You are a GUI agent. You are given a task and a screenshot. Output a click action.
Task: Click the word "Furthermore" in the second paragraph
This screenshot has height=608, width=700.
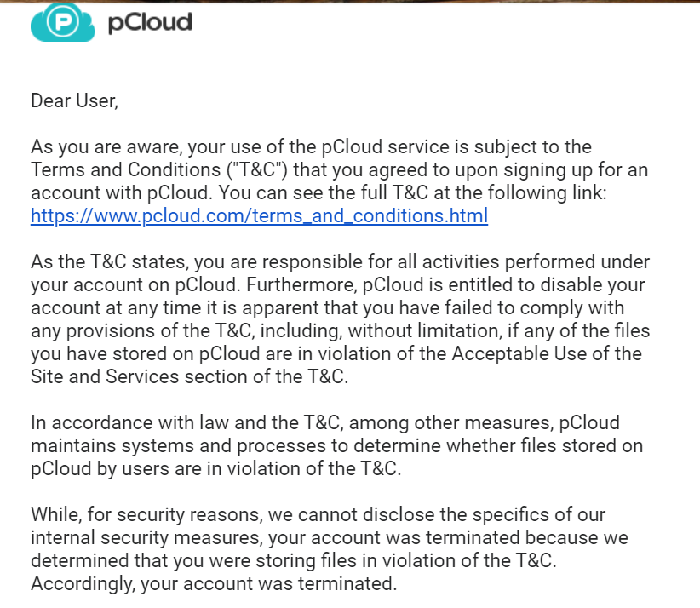[x=301, y=284]
